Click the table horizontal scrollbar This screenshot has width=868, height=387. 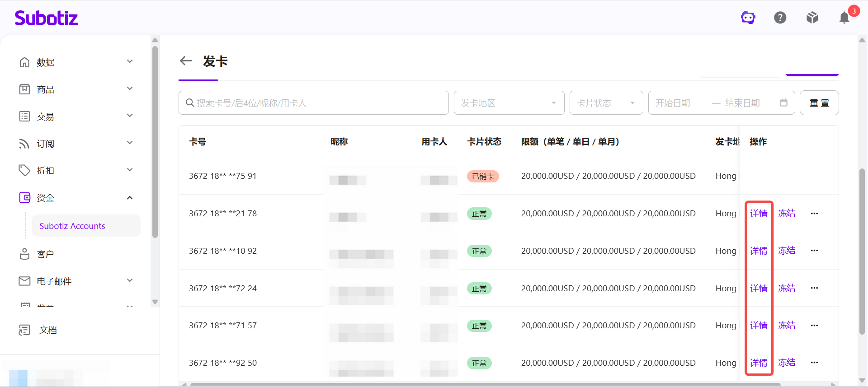pyautogui.click(x=485, y=385)
